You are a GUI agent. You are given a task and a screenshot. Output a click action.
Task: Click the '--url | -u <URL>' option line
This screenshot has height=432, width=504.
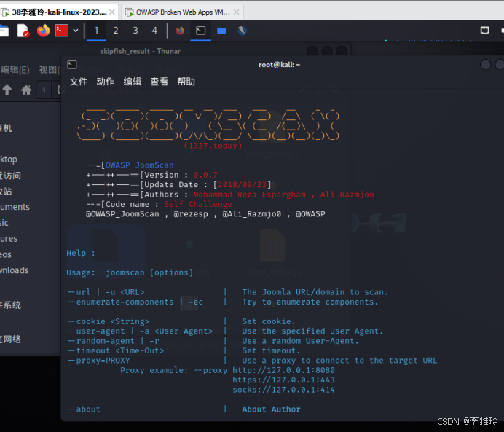pos(106,292)
